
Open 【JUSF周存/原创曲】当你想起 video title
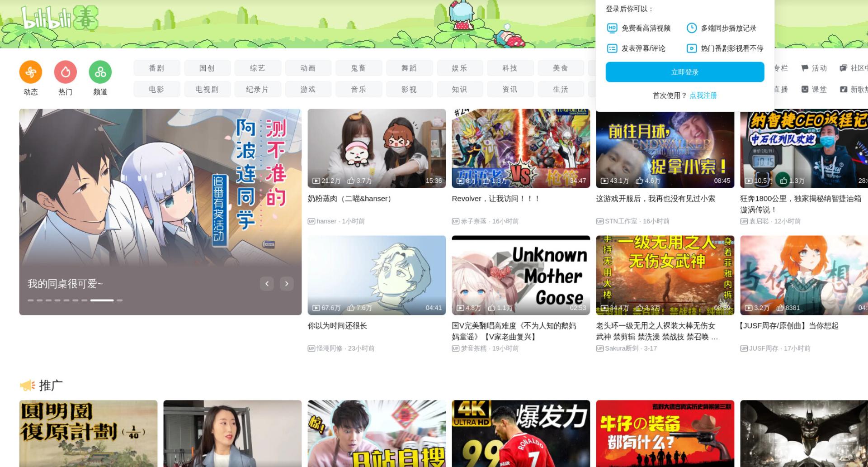tap(789, 326)
